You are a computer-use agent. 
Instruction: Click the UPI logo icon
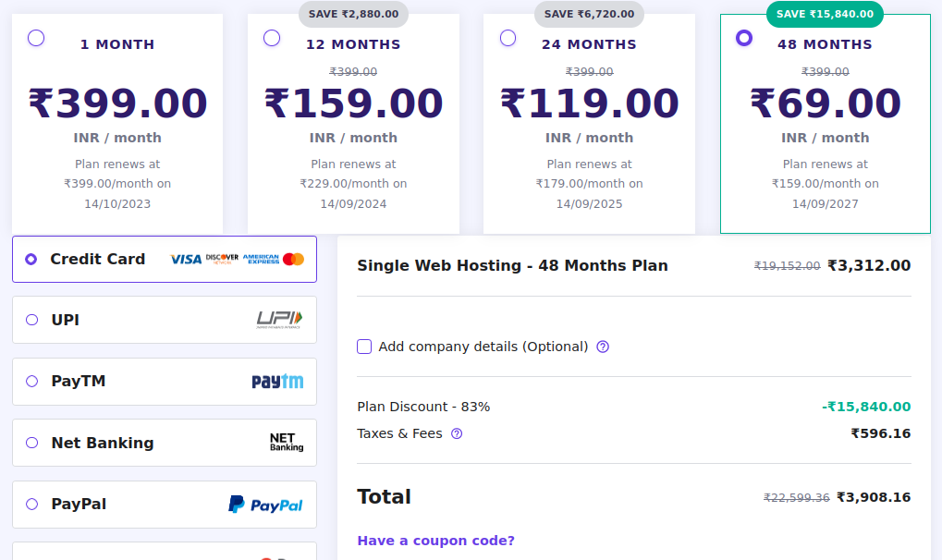279,320
